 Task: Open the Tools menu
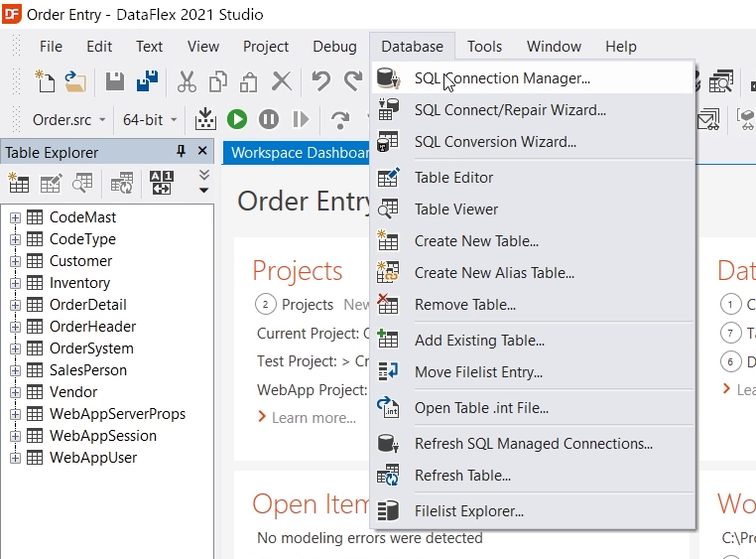(x=484, y=47)
